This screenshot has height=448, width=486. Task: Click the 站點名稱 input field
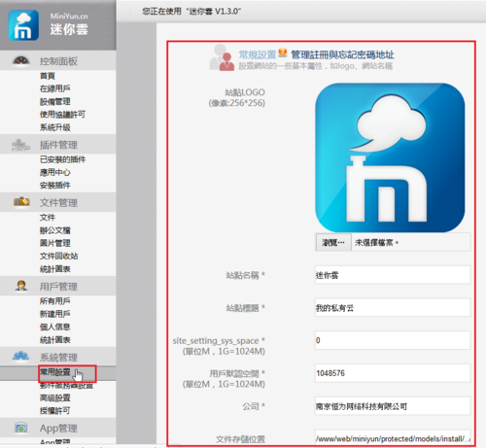(393, 275)
